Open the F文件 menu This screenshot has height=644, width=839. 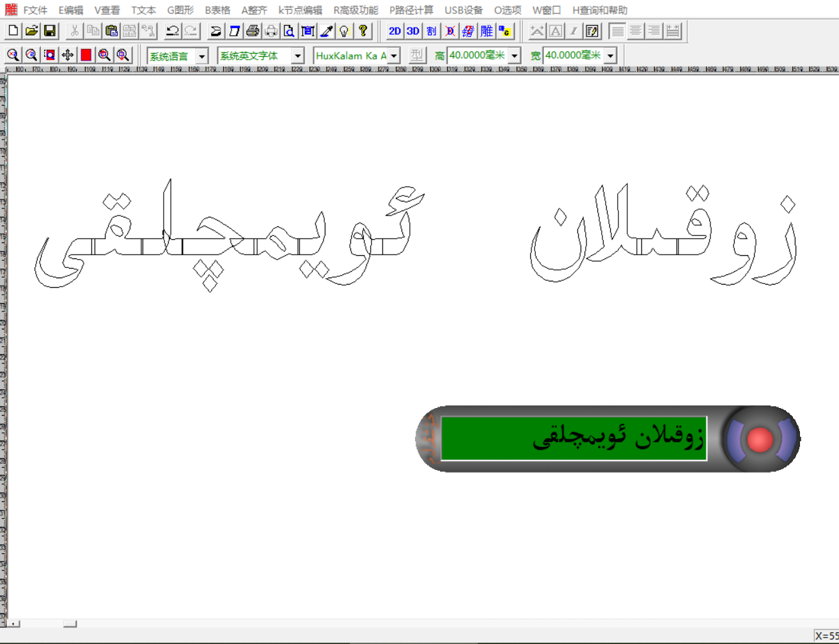35,10
